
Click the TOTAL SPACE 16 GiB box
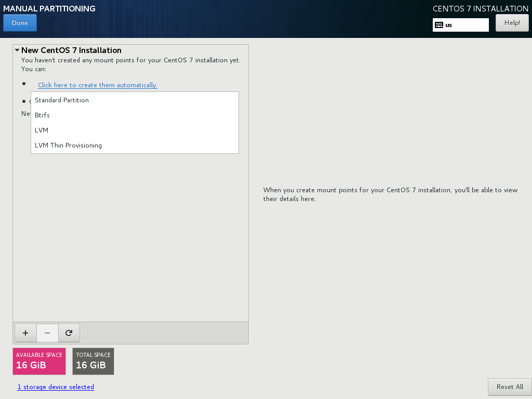point(94,362)
